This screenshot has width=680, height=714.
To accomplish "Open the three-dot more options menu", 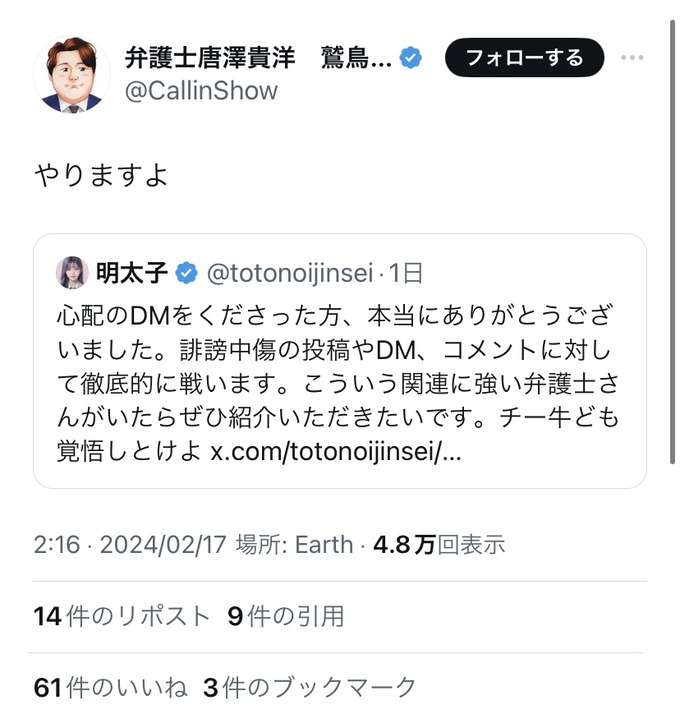I will pos(632,58).
